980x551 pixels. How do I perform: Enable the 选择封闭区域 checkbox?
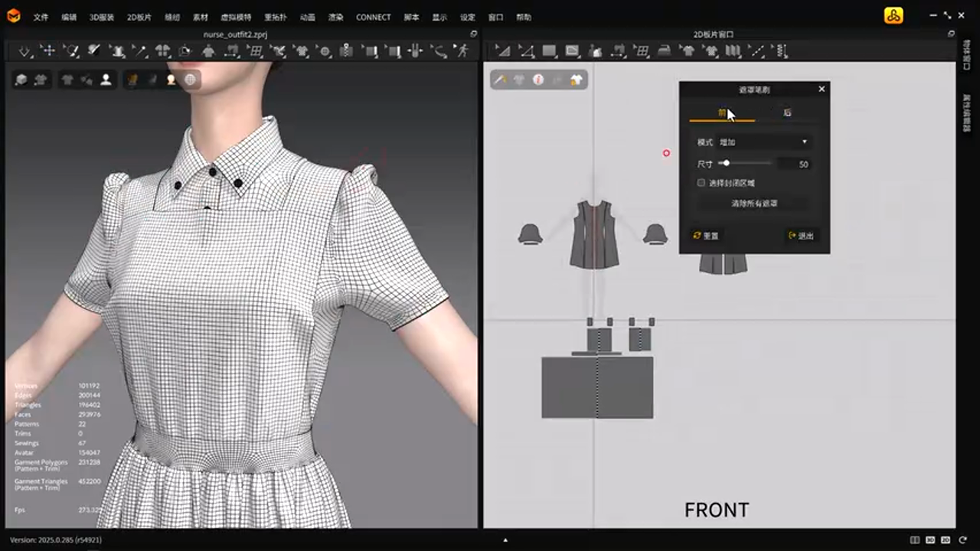coord(701,183)
